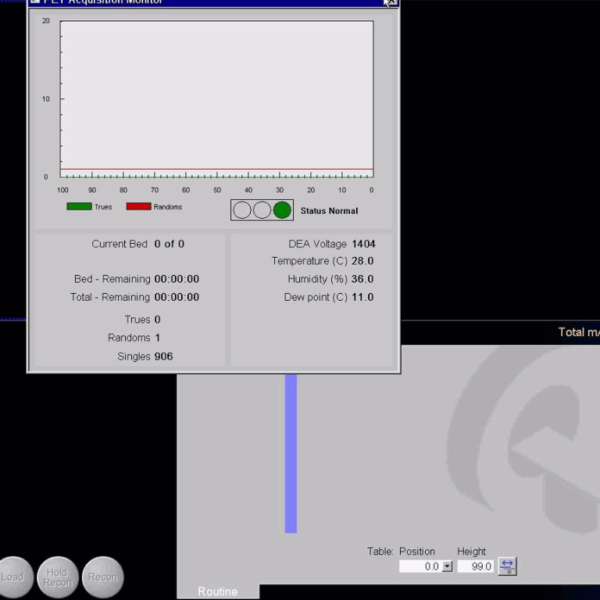Click the green Trues legend swatch
This screenshot has width=600, height=600.
[79, 207]
